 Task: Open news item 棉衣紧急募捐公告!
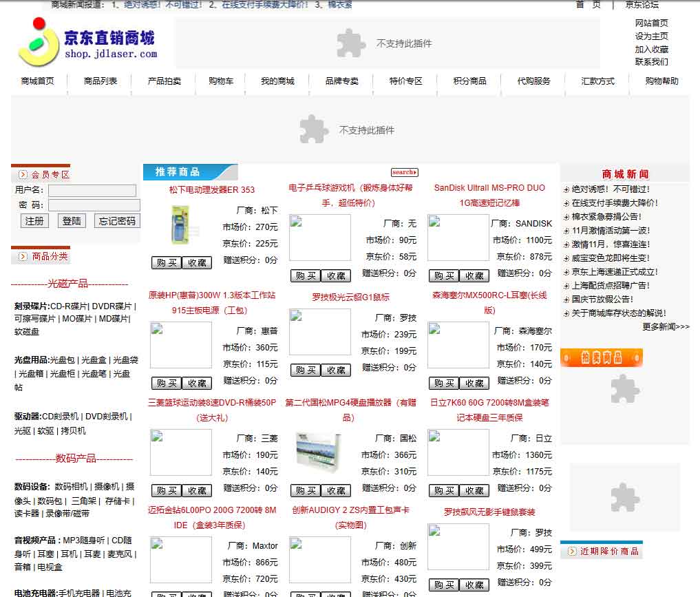point(606,217)
